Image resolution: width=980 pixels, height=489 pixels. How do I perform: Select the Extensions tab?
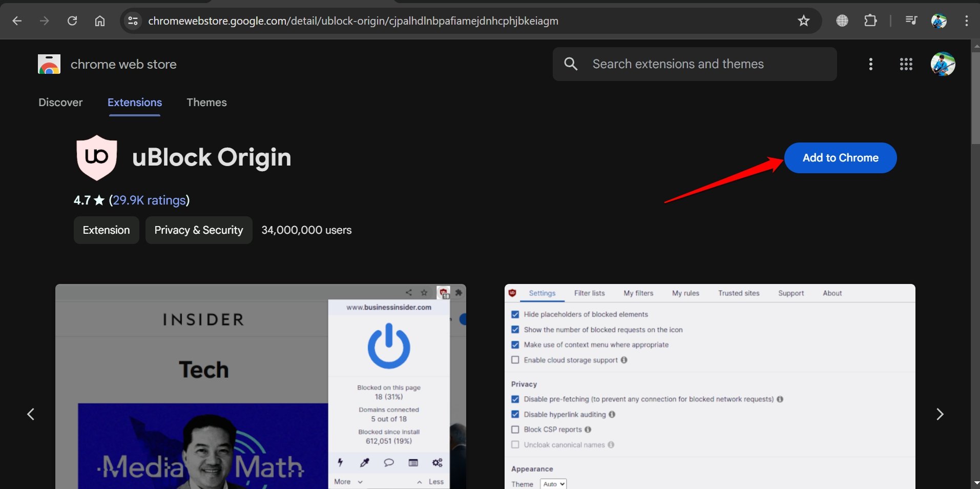tap(135, 103)
